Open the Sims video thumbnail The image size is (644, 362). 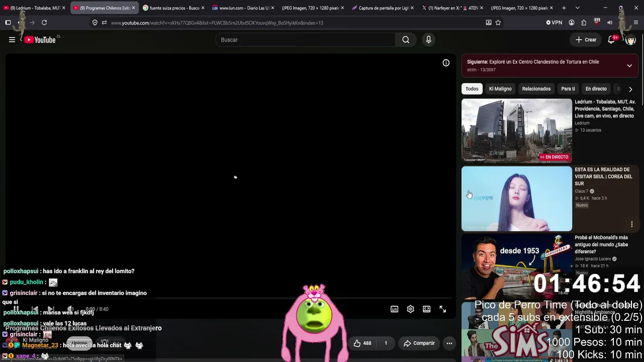tap(517, 332)
